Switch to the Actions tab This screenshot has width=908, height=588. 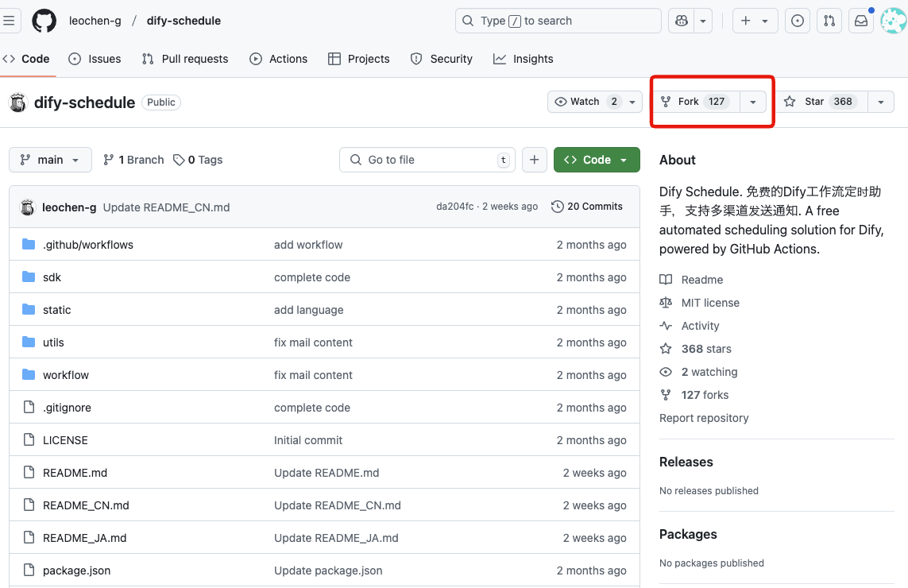point(279,59)
